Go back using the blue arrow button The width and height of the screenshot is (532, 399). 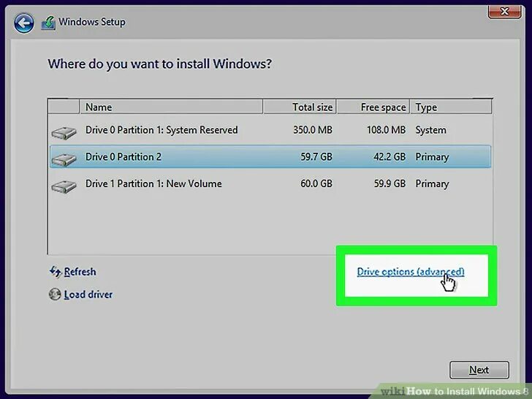[23, 23]
